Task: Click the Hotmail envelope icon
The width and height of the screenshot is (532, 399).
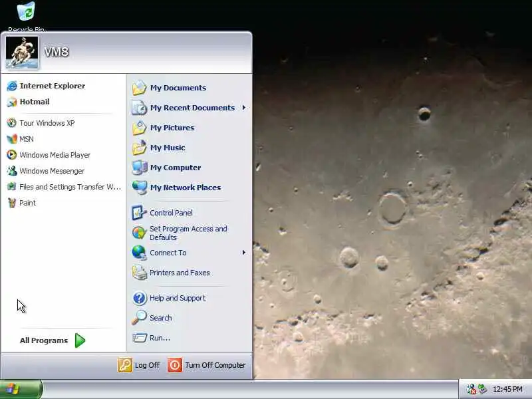Action: tap(12, 102)
